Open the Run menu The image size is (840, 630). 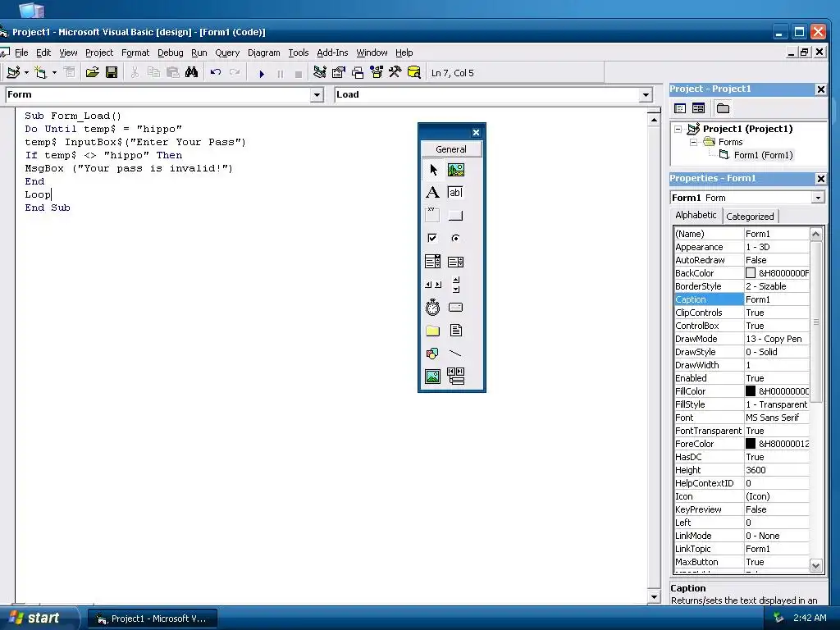point(199,52)
